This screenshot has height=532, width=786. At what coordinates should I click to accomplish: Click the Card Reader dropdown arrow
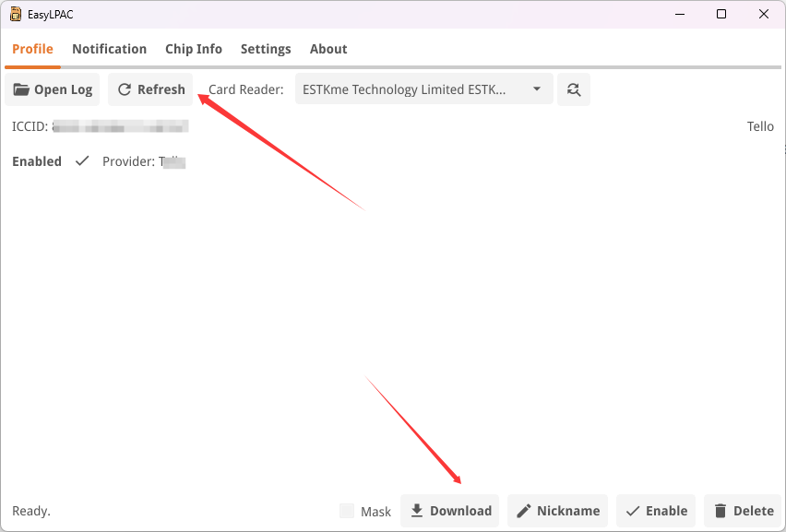click(x=537, y=89)
